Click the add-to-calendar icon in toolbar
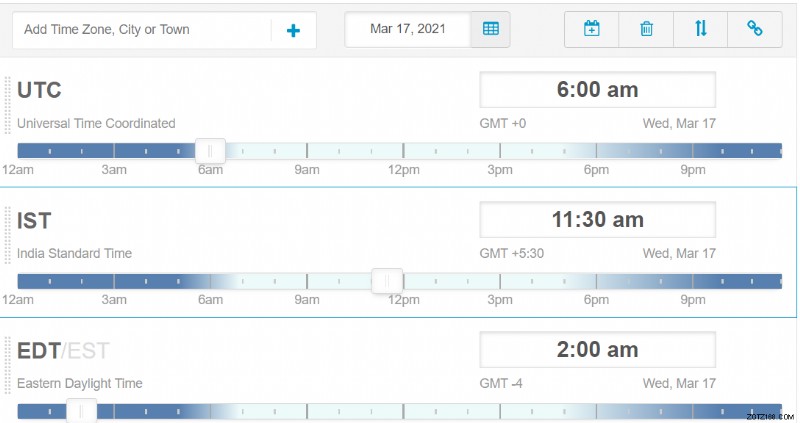This screenshot has width=800, height=423. point(592,29)
